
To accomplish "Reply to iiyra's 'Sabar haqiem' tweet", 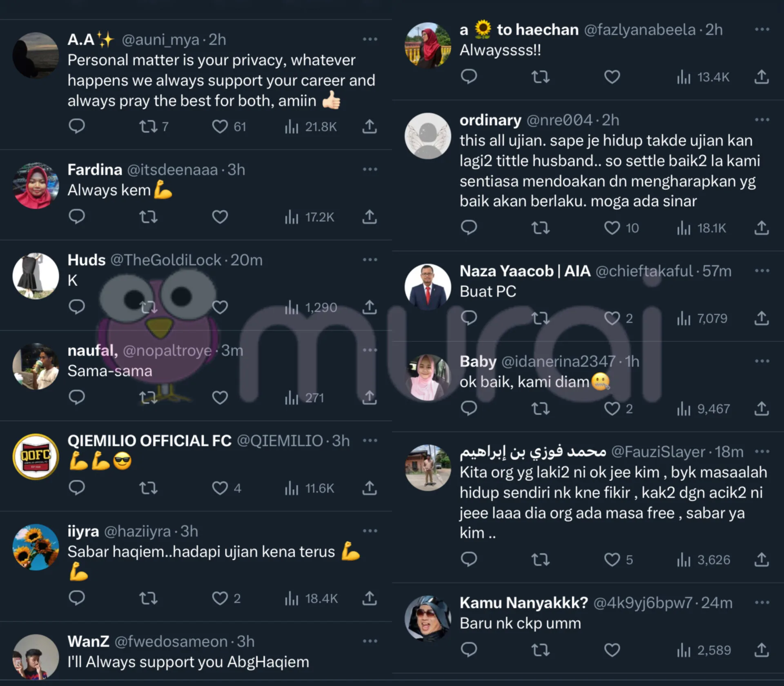I will point(77,598).
